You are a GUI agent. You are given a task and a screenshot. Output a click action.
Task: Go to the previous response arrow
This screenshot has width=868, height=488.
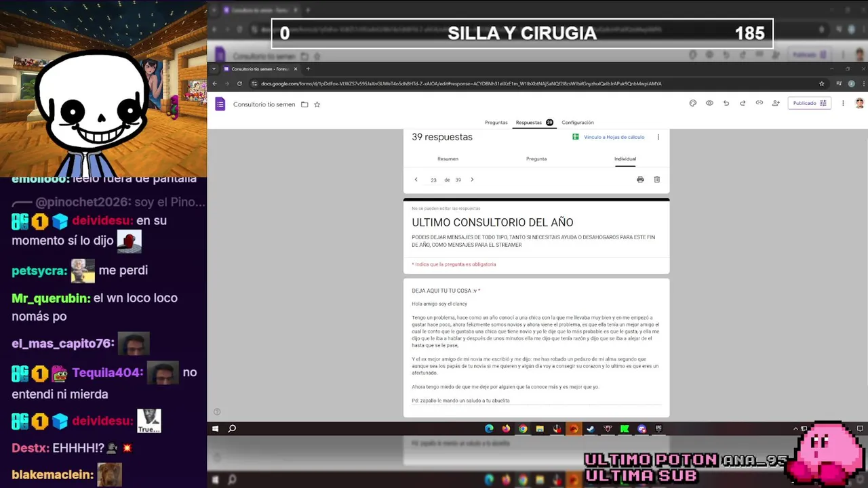[x=416, y=180]
